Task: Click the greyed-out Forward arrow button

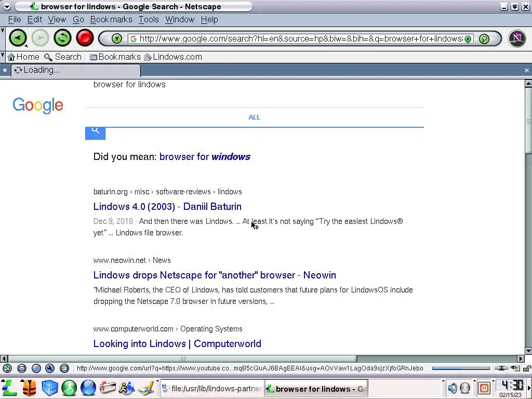Action: (40, 37)
